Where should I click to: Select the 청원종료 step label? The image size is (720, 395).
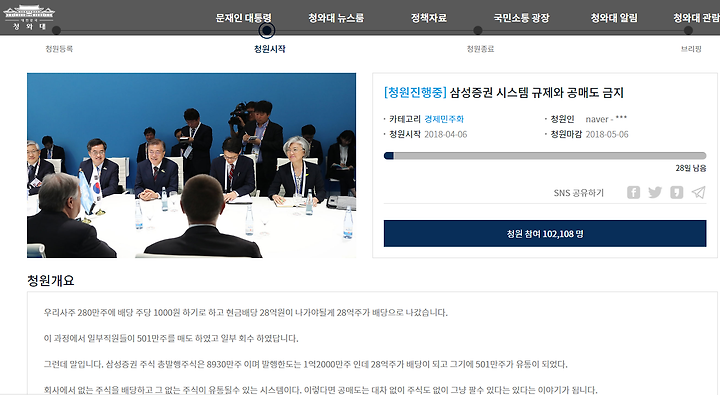(480, 49)
